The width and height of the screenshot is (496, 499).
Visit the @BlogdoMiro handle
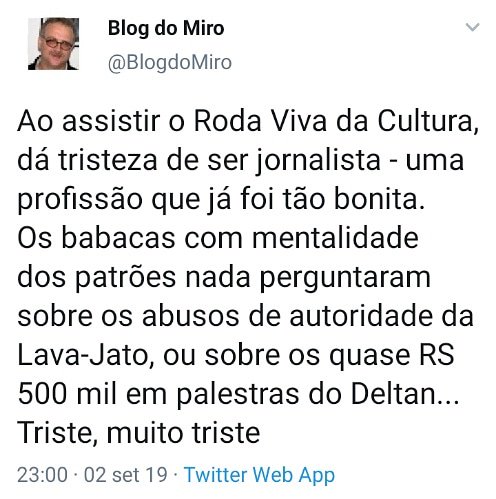click(x=170, y=62)
